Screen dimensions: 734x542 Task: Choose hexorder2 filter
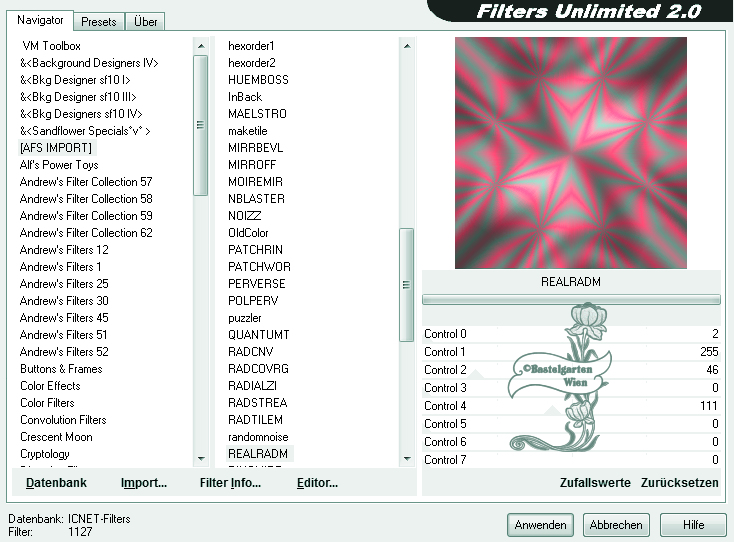pos(251,63)
